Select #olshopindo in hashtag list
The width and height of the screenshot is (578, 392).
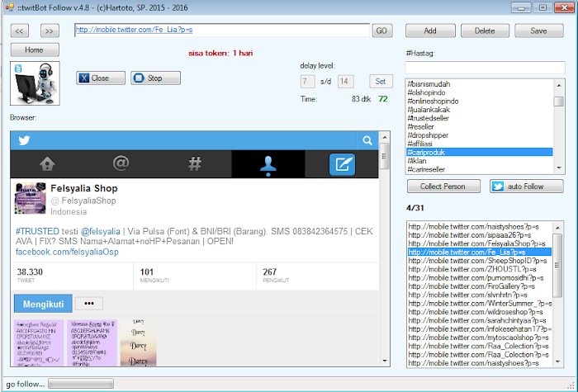click(479, 92)
